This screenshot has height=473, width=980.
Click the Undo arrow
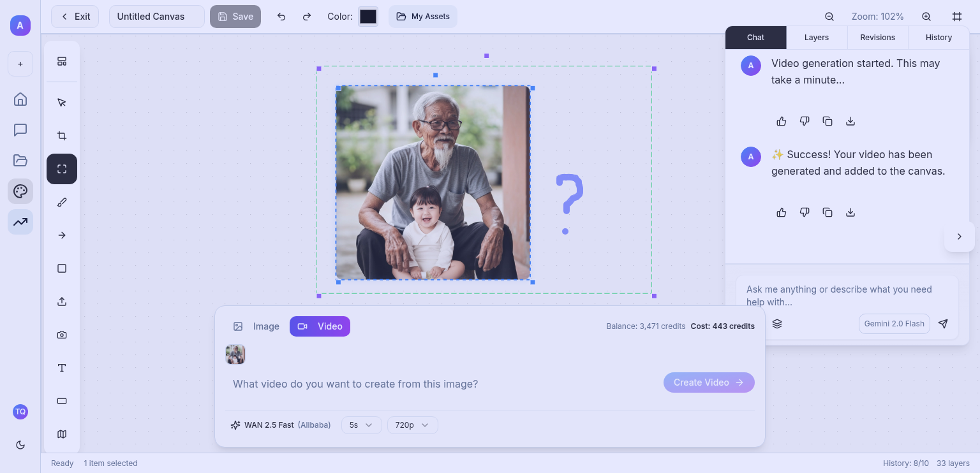click(x=281, y=17)
